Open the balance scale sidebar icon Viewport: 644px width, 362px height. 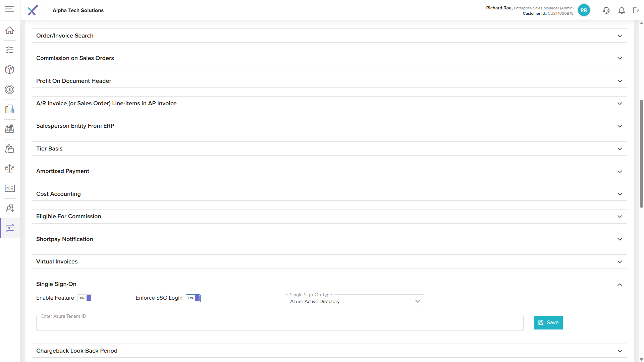coord(10,169)
